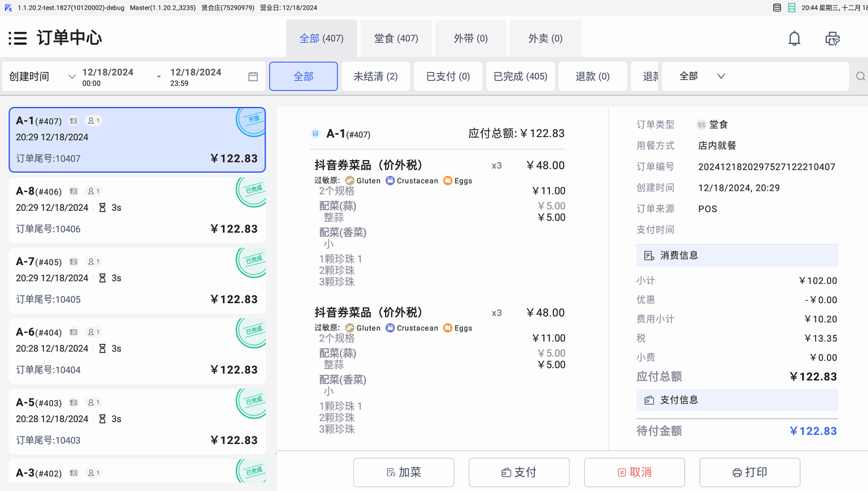This screenshot has width=868, height=491.
Task: Select order card A-6 (#404)
Action: (x=137, y=351)
